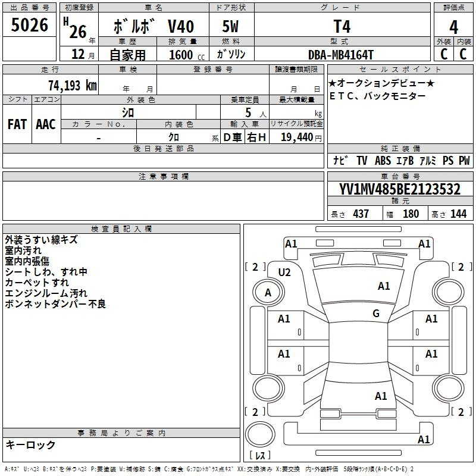Select the height value 144

click(458, 214)
